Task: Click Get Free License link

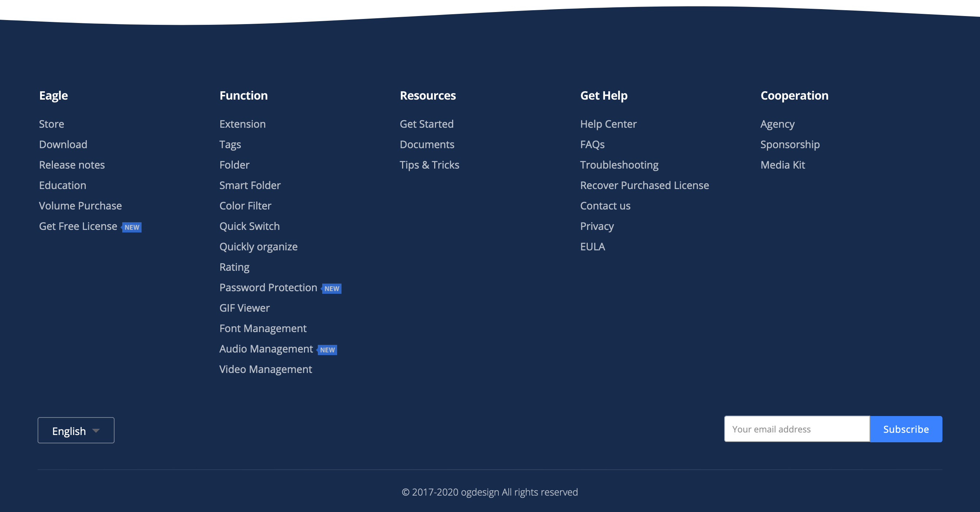Action: (78, 226)
